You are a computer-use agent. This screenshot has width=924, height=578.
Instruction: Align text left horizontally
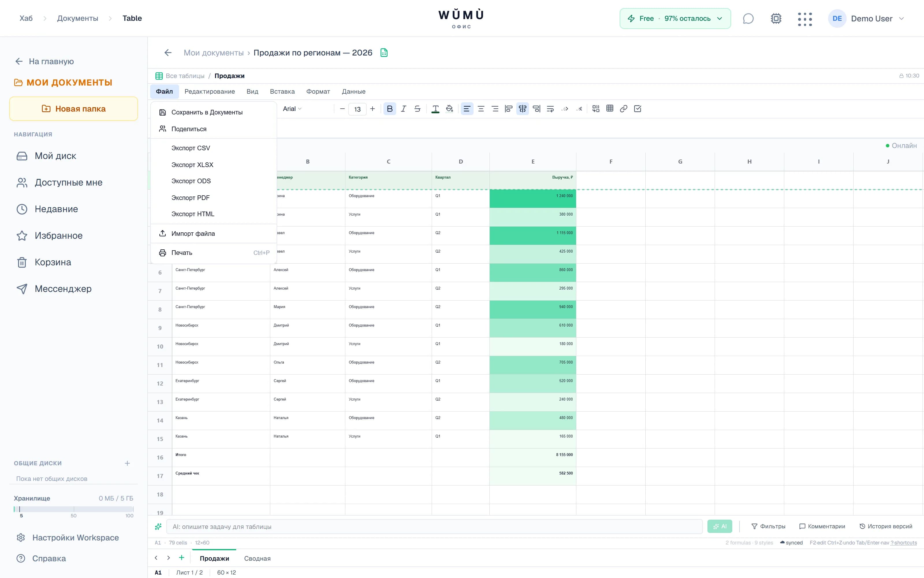pos(467,109)
